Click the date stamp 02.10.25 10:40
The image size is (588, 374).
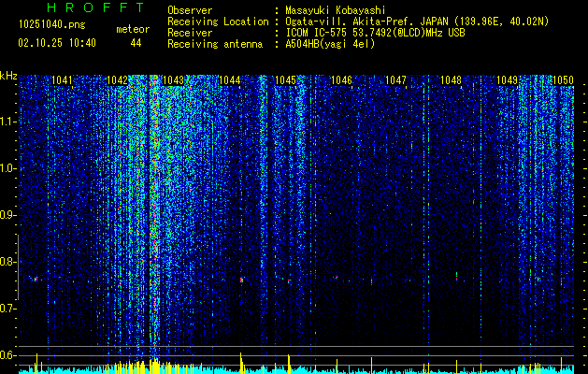coord(57,43)
